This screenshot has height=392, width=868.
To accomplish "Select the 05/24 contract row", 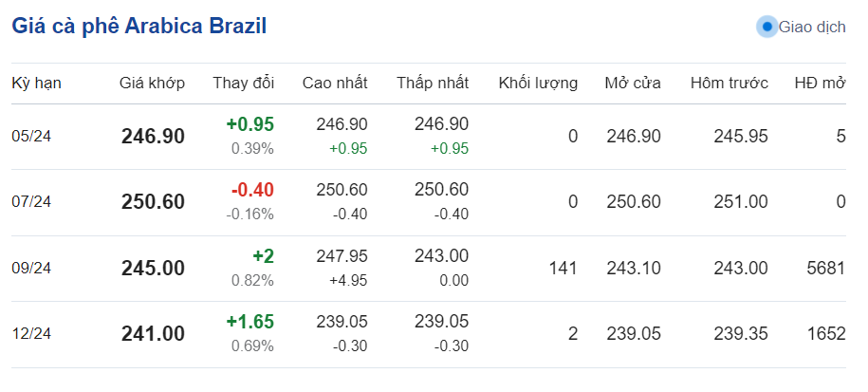I will (x=31, y=137).
